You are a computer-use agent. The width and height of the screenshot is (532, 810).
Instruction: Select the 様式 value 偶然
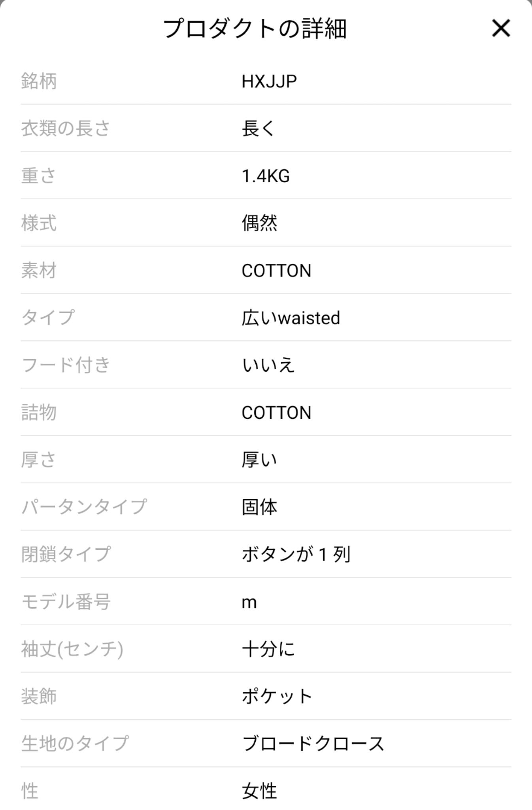pos(259,223)
